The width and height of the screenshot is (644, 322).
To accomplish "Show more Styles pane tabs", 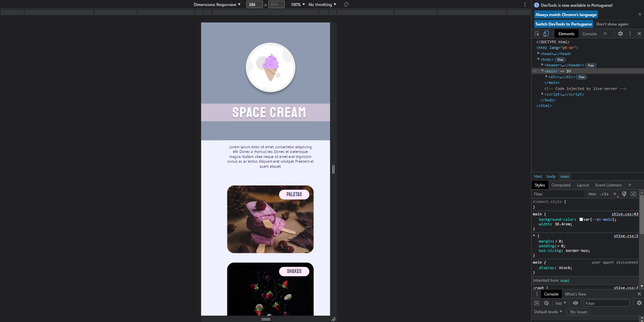I will tap(630, 185).
